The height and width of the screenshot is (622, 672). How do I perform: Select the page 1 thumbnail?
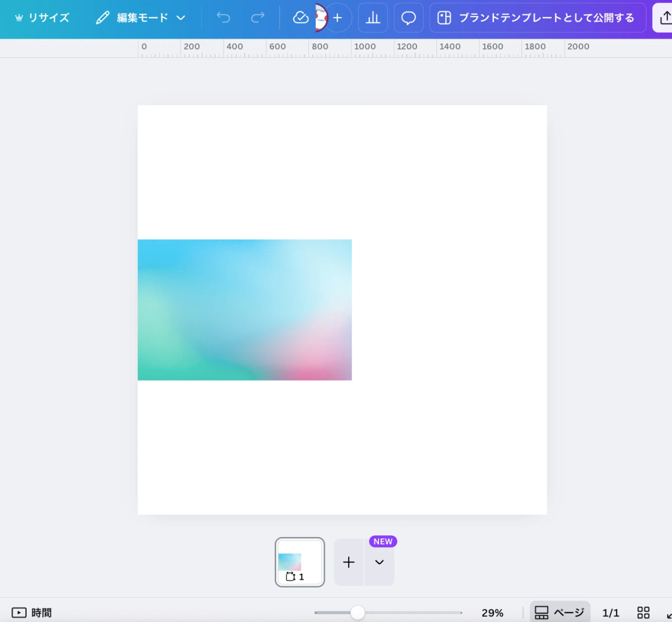(x=300, y=562)
